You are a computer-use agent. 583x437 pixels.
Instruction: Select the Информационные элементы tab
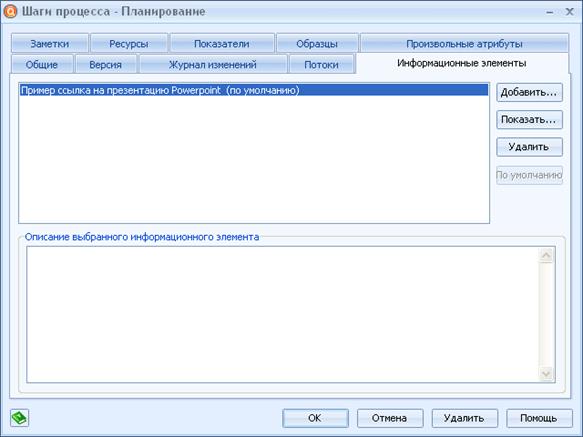(x=462, y=63)
